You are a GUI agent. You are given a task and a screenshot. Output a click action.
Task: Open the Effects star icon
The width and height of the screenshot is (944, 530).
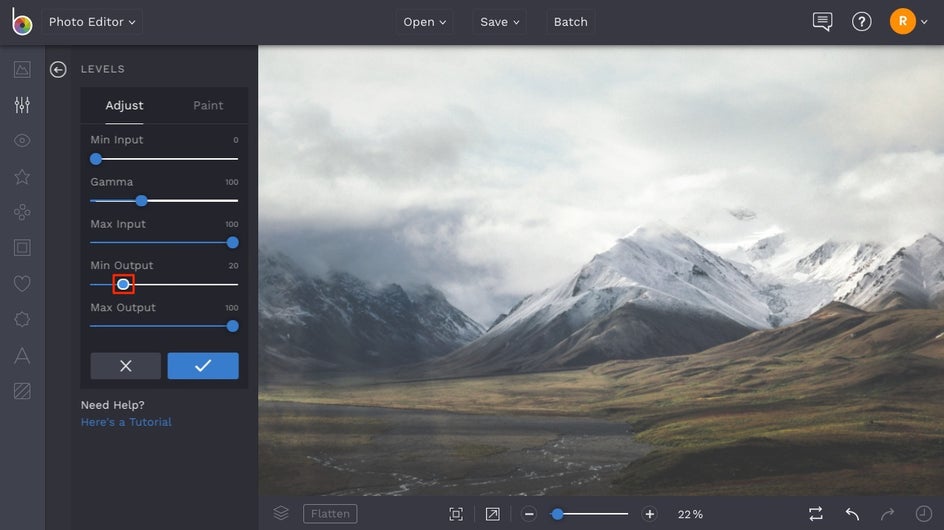tap(22, 176)
